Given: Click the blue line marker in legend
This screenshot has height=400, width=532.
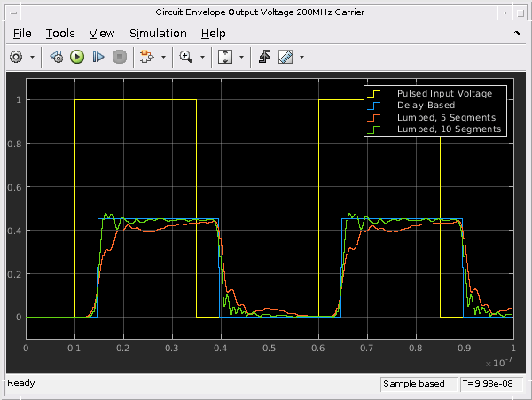Looking at the screenshot, I should click(373, 106).
